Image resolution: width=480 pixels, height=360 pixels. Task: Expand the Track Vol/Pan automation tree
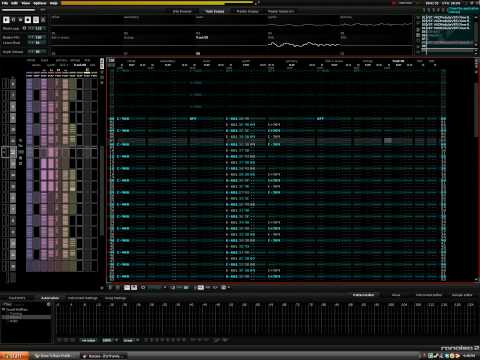point(3,309)
